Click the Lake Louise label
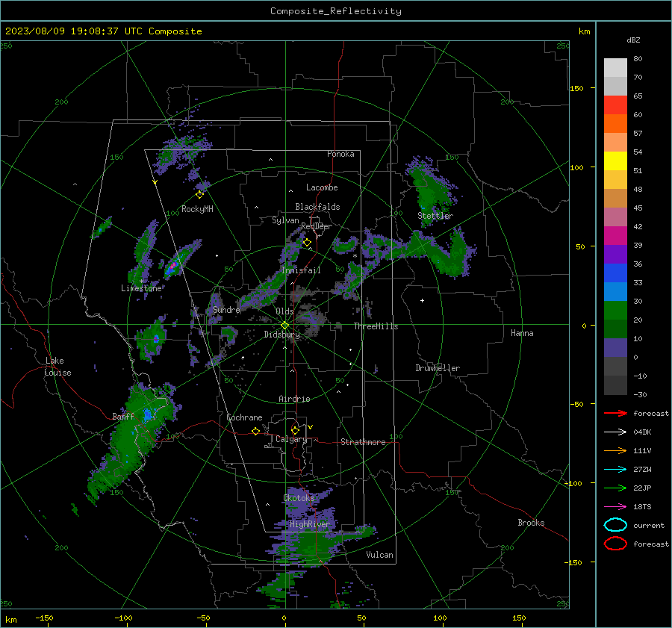The height and width of the screenshot is (628, 672). tap(57, 367)
